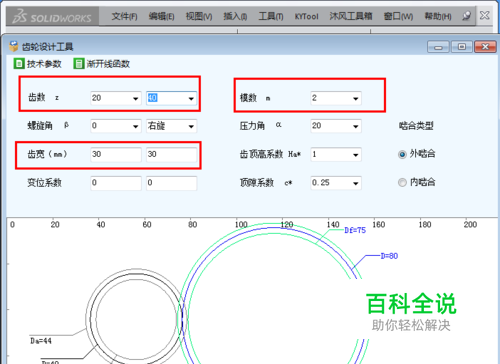Open the 沐风工具箱 menu
The image size is (500, 364).
[x=351, y=16]
